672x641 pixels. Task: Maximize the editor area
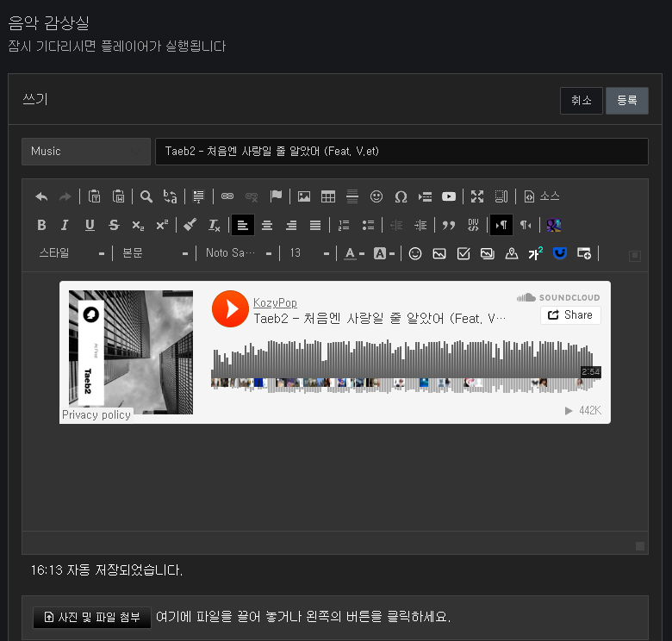(x=477, y=196)
